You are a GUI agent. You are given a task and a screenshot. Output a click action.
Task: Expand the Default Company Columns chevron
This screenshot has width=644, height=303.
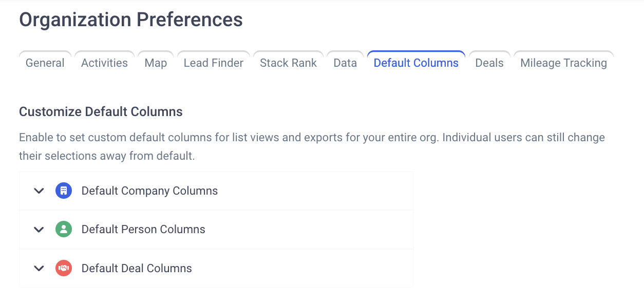coord(39,191)
